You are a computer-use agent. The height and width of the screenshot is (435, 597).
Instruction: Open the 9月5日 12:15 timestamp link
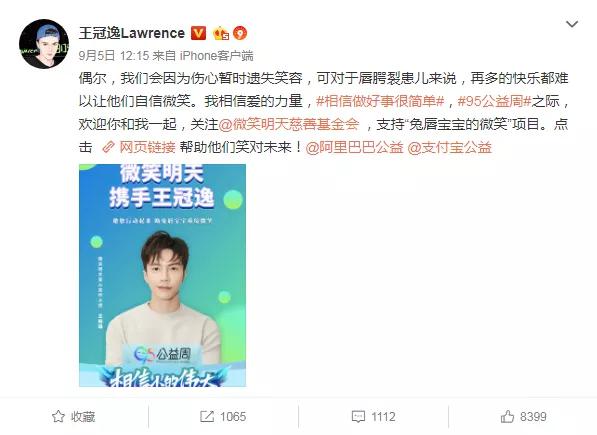114,56
